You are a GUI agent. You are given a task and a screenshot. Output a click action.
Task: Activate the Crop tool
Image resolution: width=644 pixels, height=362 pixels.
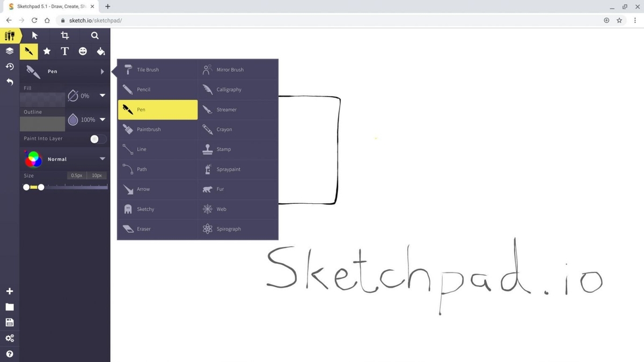coord(64,35)
